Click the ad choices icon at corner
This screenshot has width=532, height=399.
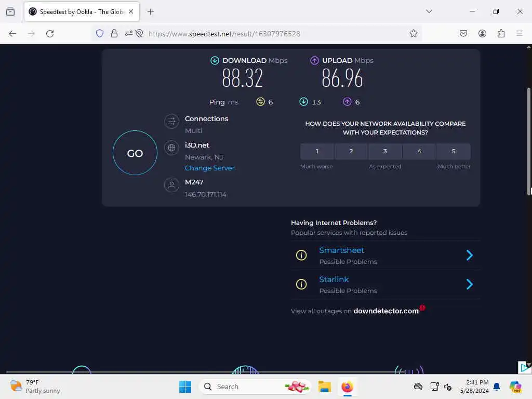tap(525, 368)
